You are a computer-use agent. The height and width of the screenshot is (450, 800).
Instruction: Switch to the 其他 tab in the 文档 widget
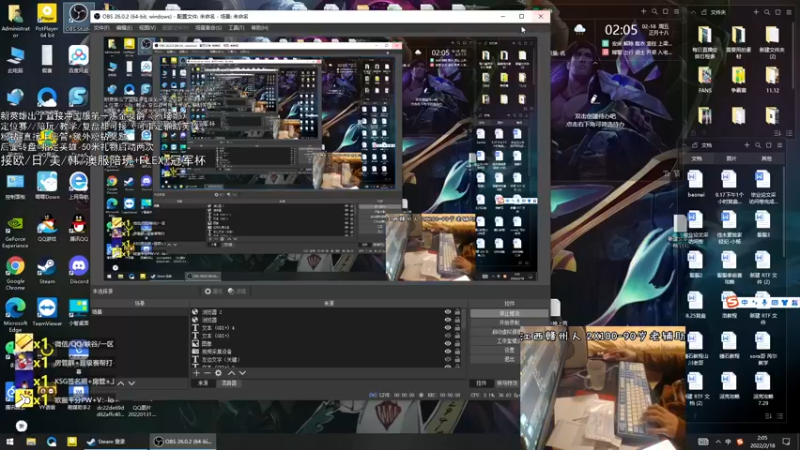[766, 159]
